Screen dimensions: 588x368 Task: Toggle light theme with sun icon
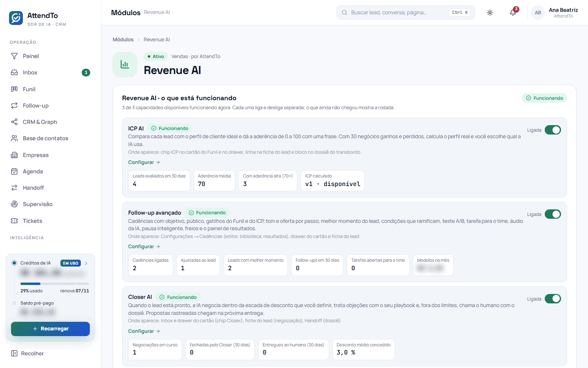(x=490, y=13)
